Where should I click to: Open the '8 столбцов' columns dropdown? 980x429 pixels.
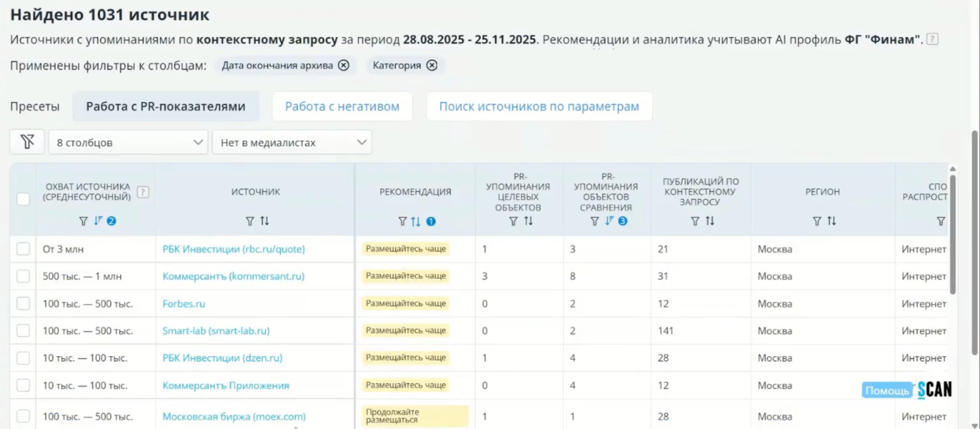click(128, 142)
